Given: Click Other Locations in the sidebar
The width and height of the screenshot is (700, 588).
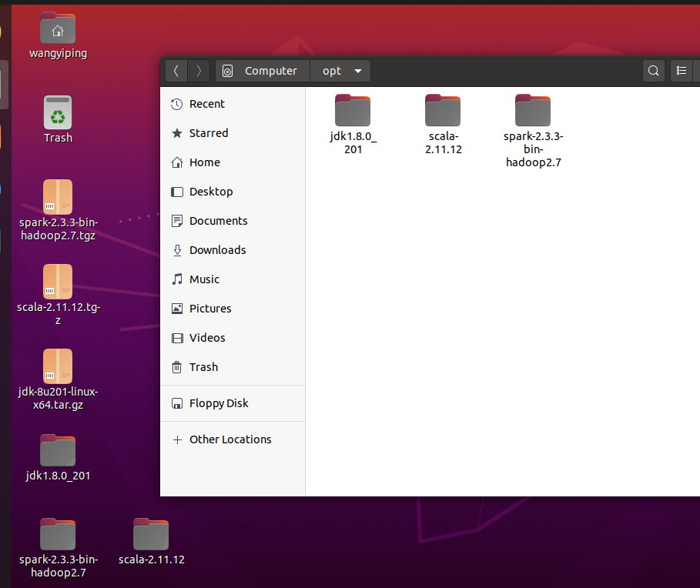Looking at the screenshot, I should coord(230,439).
